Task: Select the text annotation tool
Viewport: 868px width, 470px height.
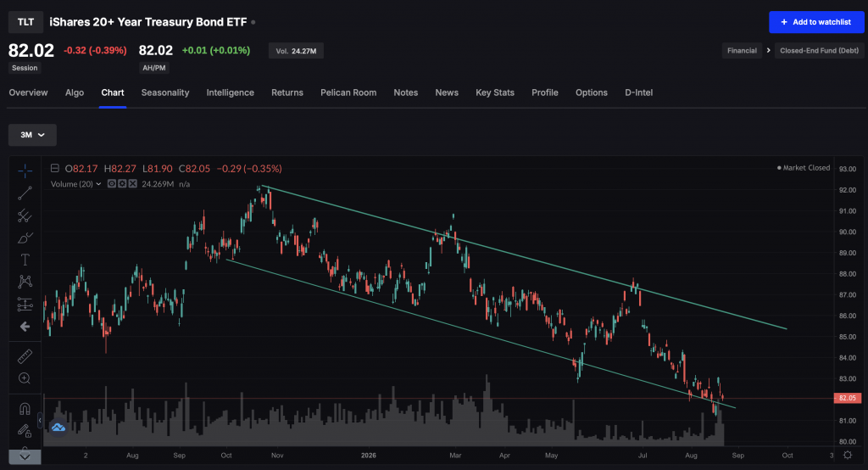Action: click(x=25, y=260)
